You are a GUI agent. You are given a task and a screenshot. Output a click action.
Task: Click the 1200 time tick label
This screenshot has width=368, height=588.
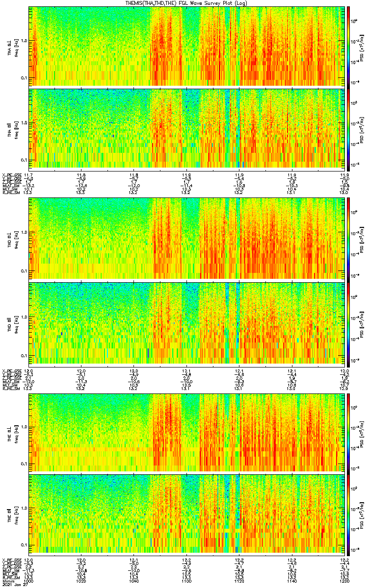click(x=343, y=581)
